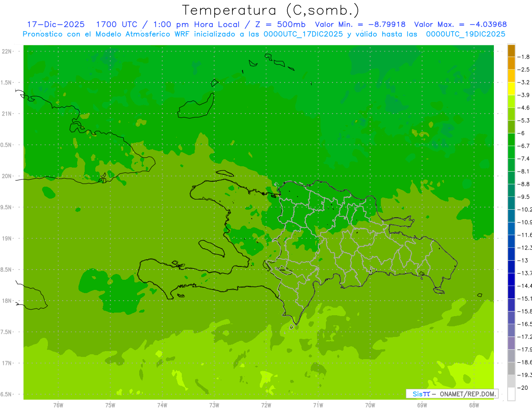
Task: Click the 70W longitude axis label
Action: [x=370, y=405]
